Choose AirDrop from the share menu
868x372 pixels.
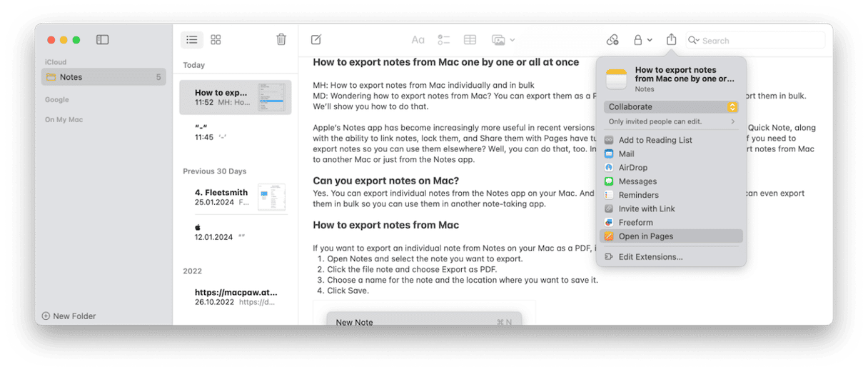tap(632, 168)
